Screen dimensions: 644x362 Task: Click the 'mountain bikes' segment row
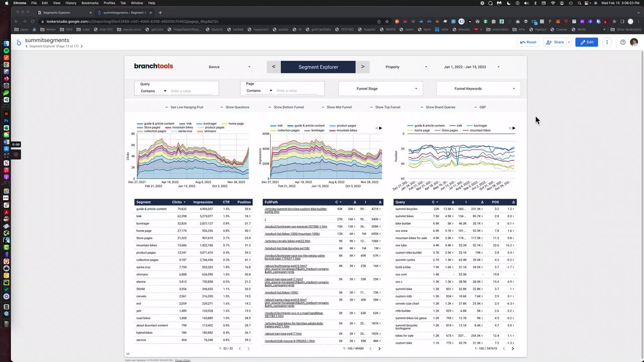[x=193, y=245]
